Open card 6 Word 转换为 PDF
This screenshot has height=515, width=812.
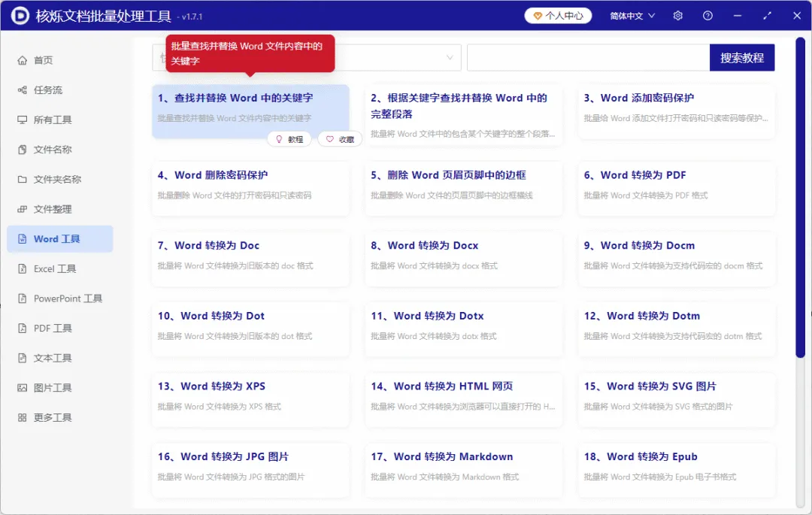pyautogui.click(x=677, y=189)
